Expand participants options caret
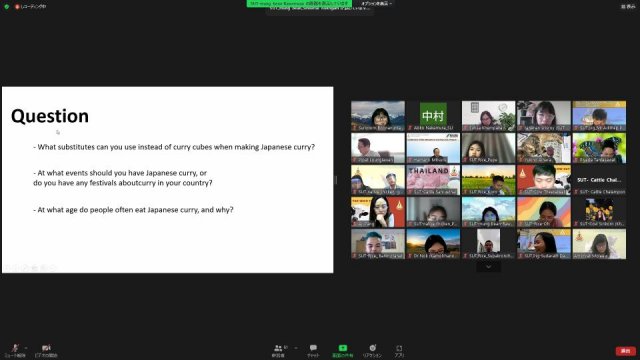Viewport: 640px width, 360px height. click(x=296, y=348)
